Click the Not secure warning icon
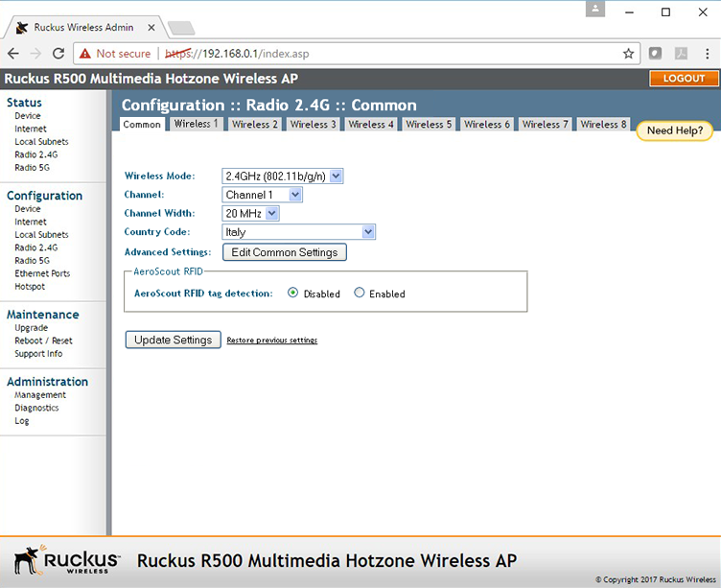The height and width of the screenshot is (588, 721). tap(85, 54)
